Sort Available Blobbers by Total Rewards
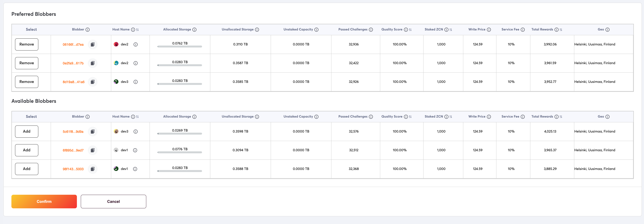This screenshot has height=224, width=644. [x=561, y=117]
